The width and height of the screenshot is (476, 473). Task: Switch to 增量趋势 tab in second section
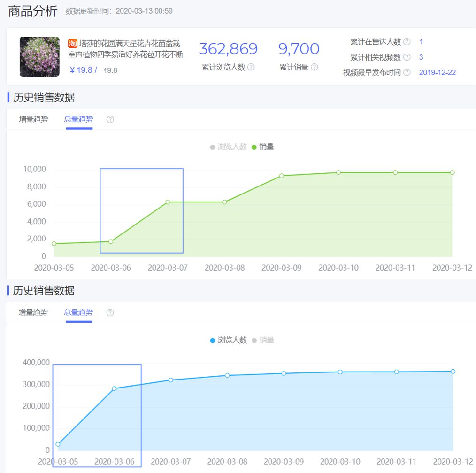click(x=33, y=312)
